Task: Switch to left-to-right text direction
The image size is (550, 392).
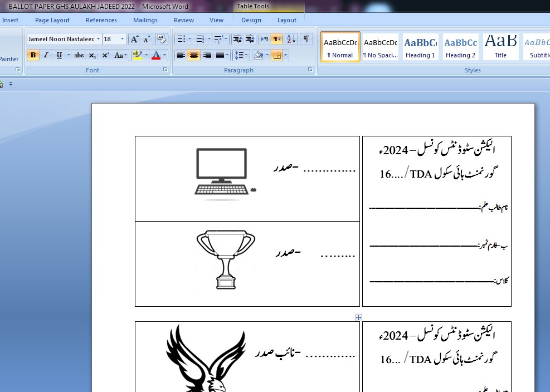Action: [264, 39]
